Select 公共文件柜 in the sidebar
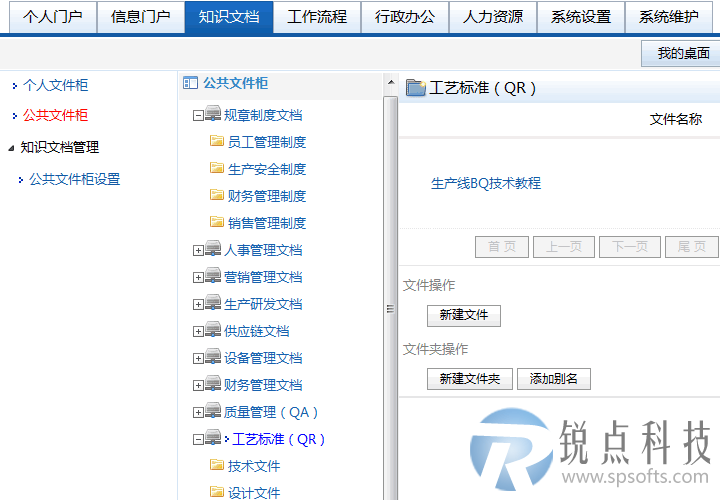This screenshot has width=720, height=500. (x=56, y=115)
